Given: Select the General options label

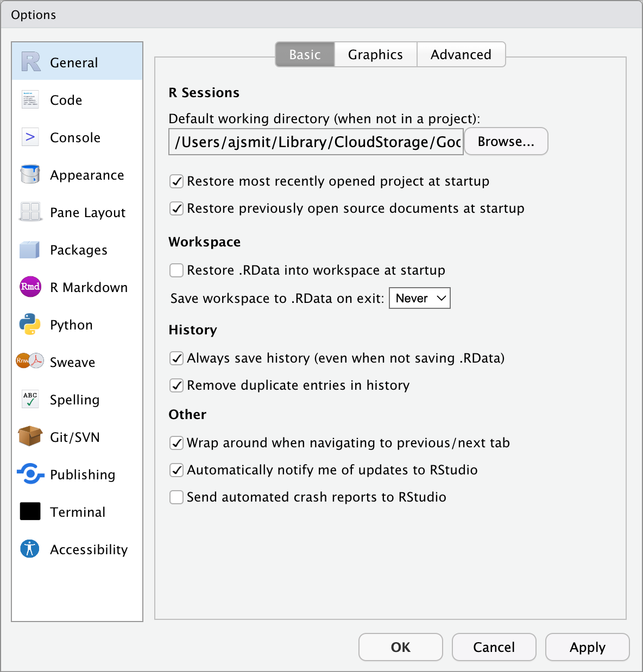Looking at the screenshot, I should click(x=74, y=62).
